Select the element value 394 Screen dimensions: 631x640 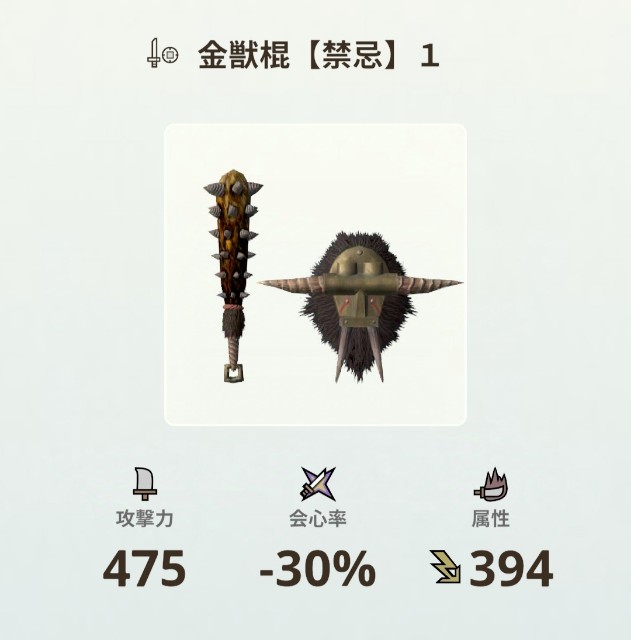[x=511, y=568]
